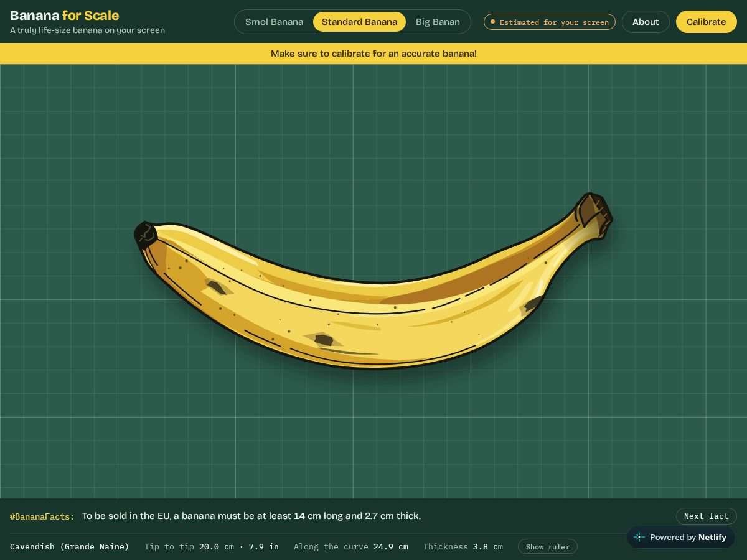Toggle the Show ruler button
Screen dimensions: 747x560
click(547, 546)
